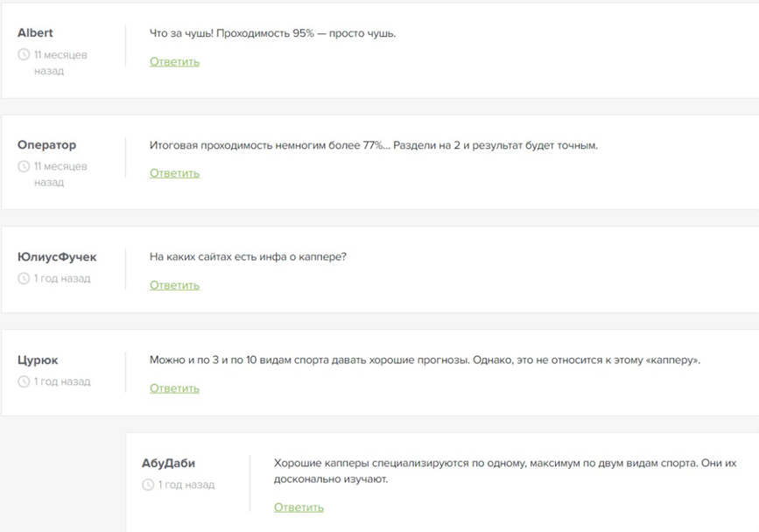
Task: Reply to ЮлиусФучек's question about capper
Action: pos(174,285)
